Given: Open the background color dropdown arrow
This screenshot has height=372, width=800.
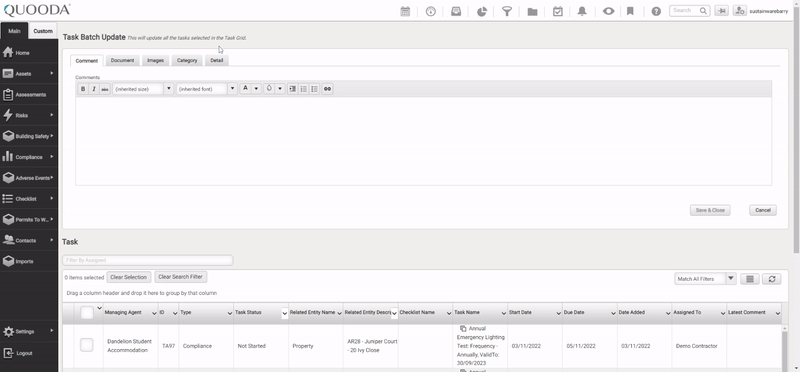Looking at the screenshot, I should pos(280,89).
